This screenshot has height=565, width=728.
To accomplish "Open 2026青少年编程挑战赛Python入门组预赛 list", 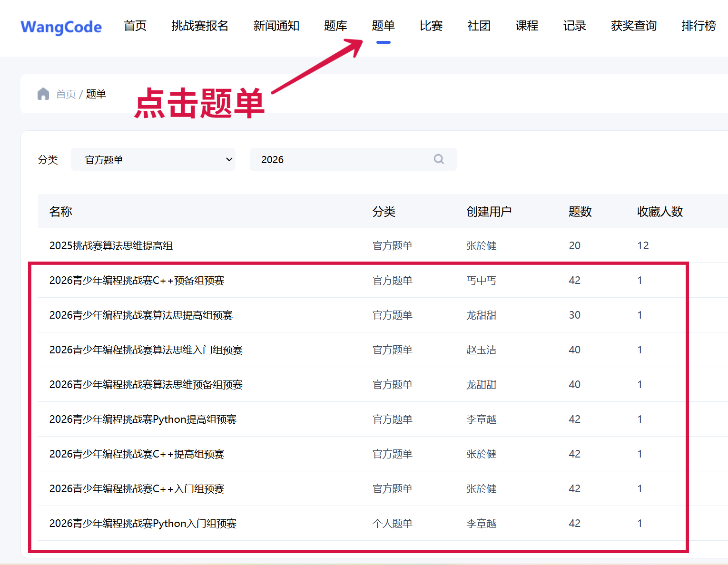I will pos(143,523).
